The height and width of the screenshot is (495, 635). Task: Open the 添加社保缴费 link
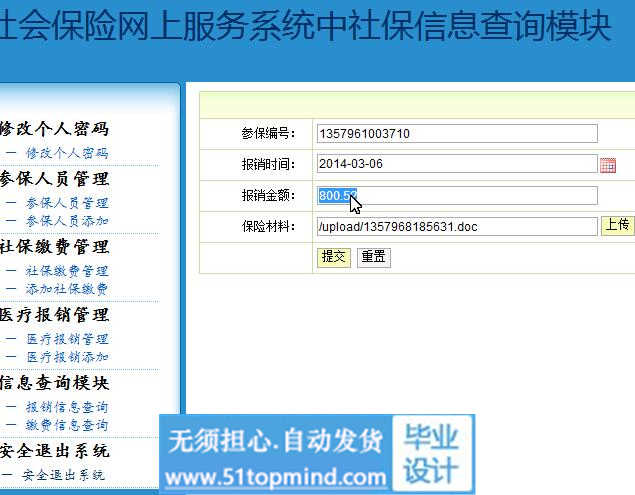(66, 289)
